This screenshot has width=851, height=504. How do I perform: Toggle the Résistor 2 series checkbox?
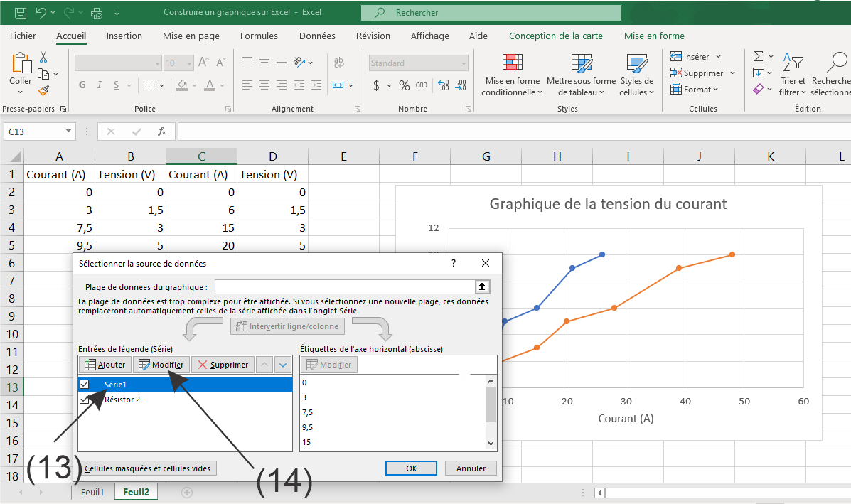pyautogui.click(x=85, y=400)
